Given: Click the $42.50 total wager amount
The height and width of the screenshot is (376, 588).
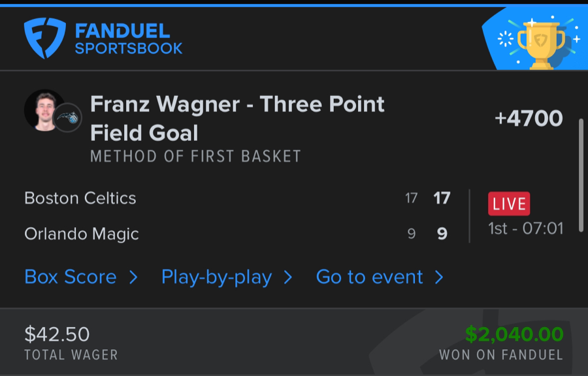Looking at the screenshot, I should [x=57, y=334].
